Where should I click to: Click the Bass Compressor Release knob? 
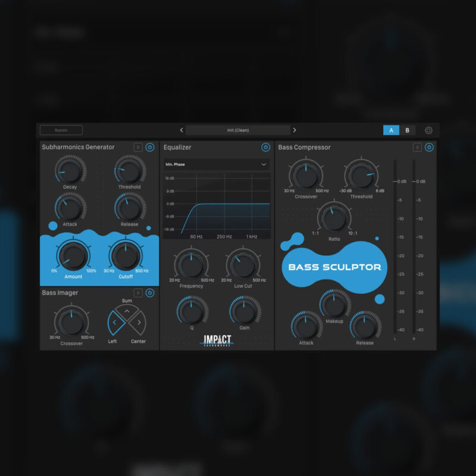365,325
